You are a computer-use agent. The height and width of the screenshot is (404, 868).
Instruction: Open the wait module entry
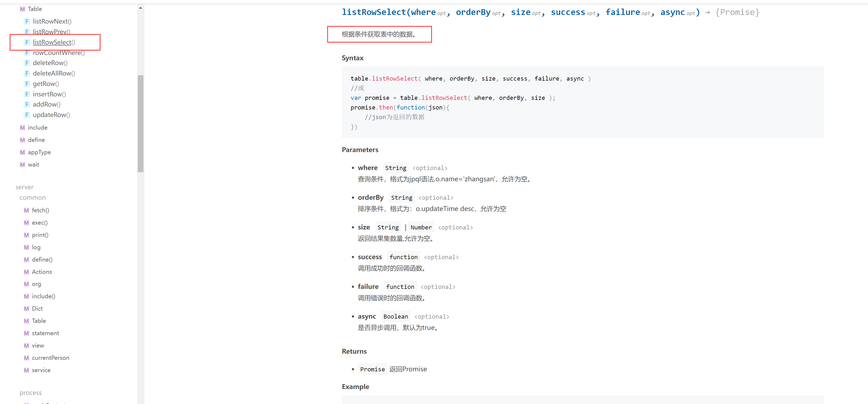(x=33, y=165)
